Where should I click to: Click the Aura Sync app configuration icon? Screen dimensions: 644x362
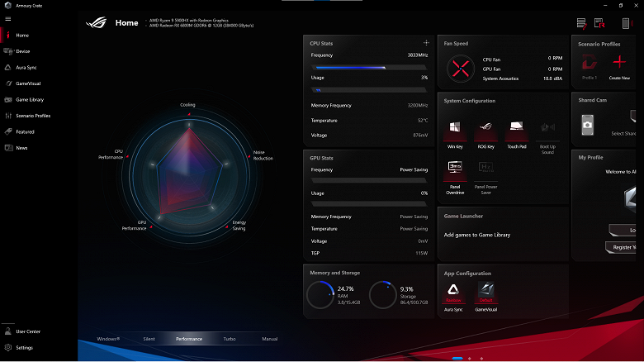coord(453,291)
